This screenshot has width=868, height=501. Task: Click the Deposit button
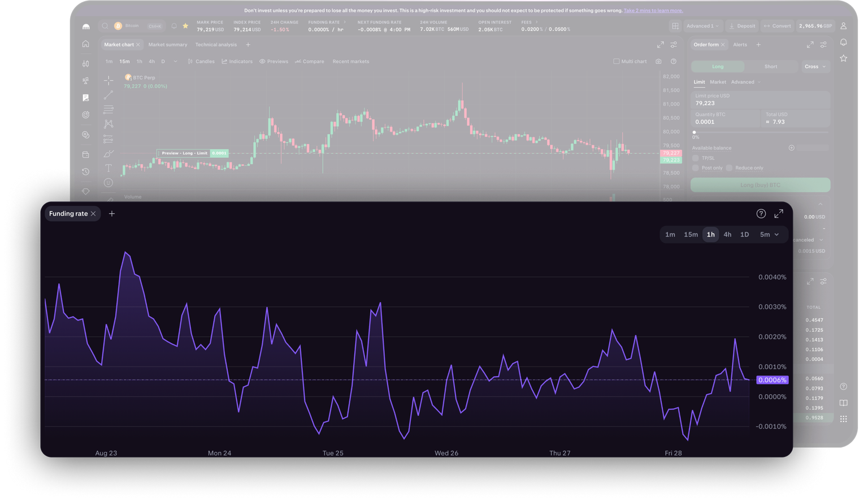click(x=743, y=26)
